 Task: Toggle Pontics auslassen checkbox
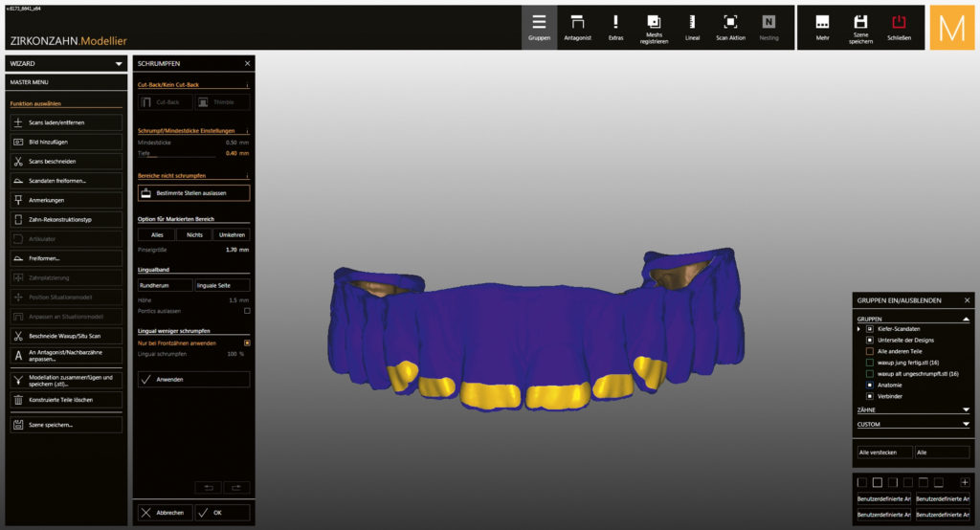coord(247,311)
